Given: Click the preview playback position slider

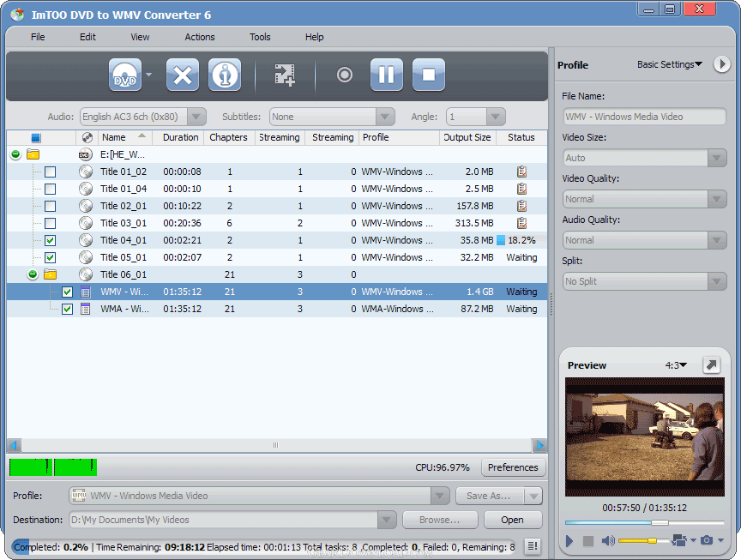Looking at the screenshot, I should tap(645, 522).
